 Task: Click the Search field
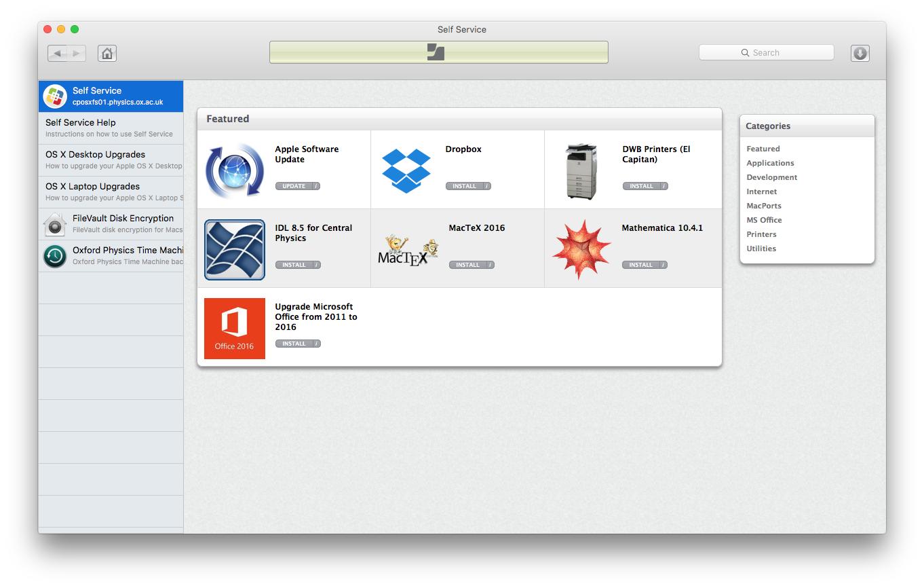tap(766, 53)
